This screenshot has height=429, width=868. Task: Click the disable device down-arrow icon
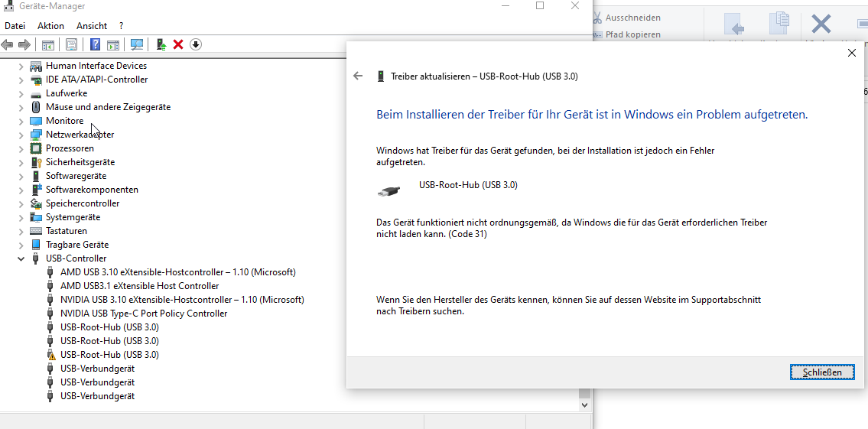click(x=196, y=44)
